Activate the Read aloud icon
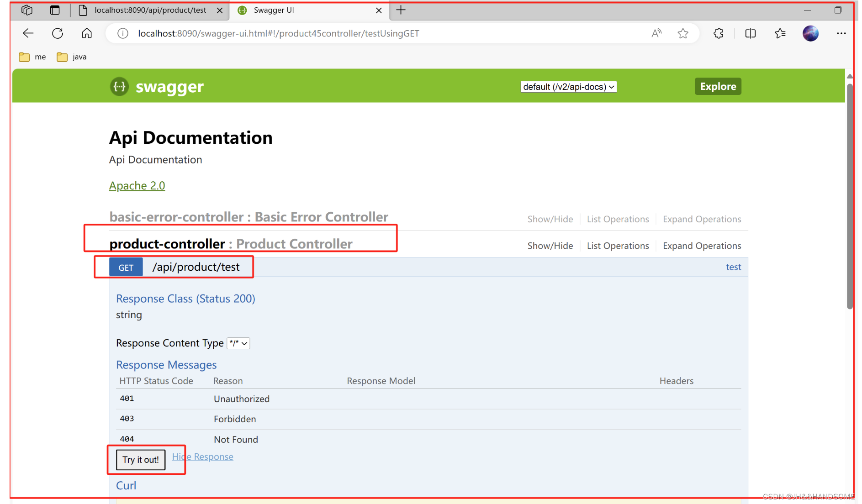The width and height of the screenshot is (862, 504). [x=656, y=33]
